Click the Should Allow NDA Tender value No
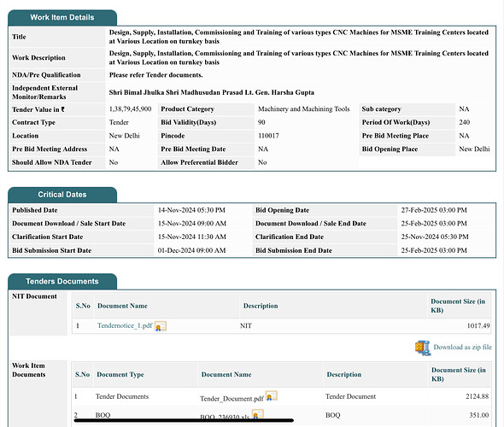This screenshot has width=504, height=427. 113,162
